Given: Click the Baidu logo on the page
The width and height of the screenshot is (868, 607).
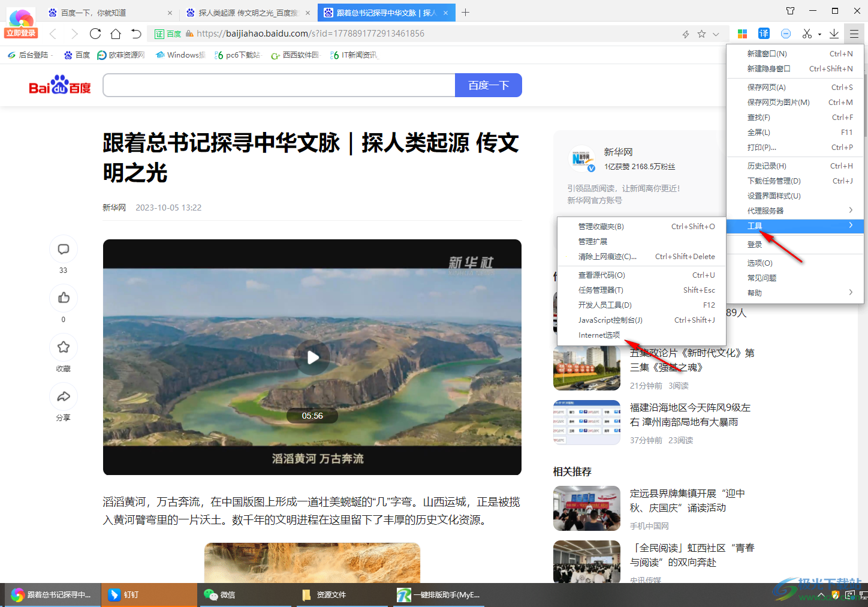Looking at the screenshot, I should coord(60,85).
